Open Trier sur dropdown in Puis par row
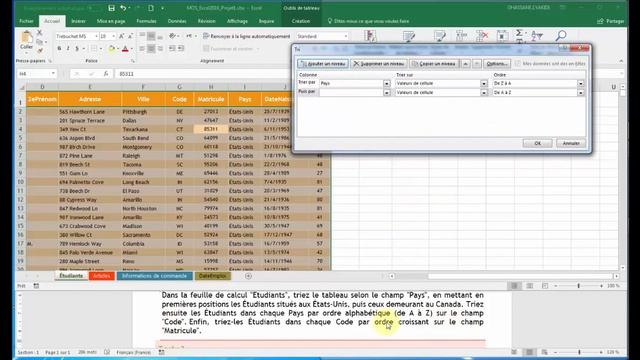 pyautogui.click(x=484, y=93)
